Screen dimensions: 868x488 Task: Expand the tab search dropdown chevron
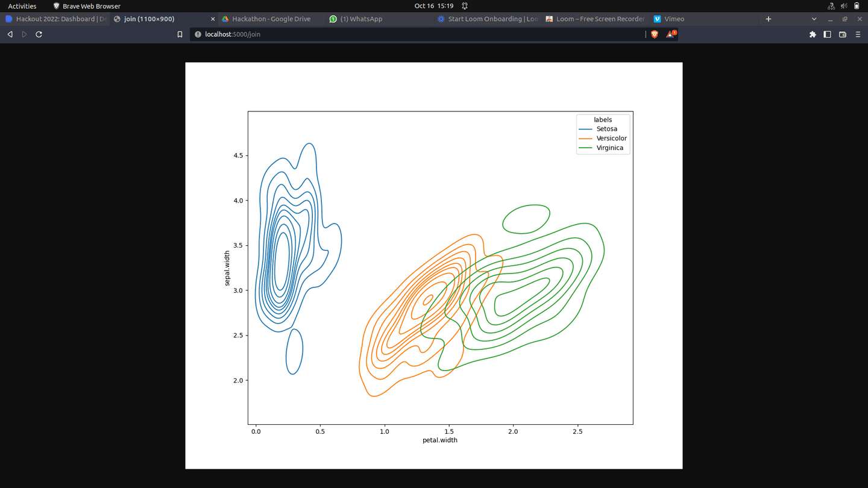(x=814, y=19)
